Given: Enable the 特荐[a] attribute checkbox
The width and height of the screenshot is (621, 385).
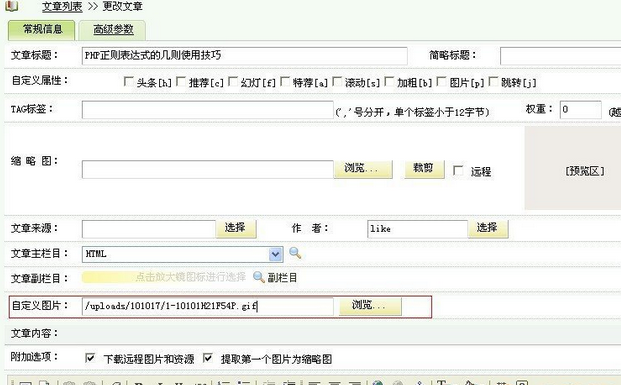Looking at the screenshot, I should [x=285, y=82].
